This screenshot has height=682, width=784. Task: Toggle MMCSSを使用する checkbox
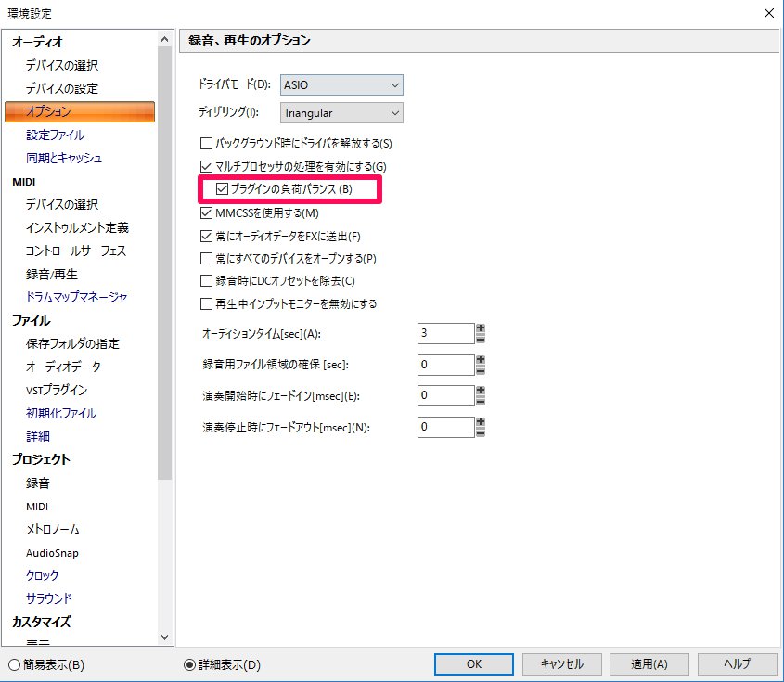[x=207, y=212]
